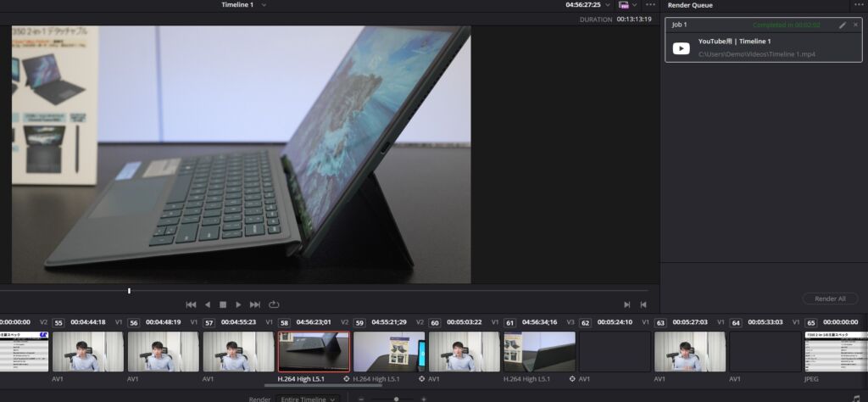Click clip number badge 58
Screen dimensions: 868x402
[284, 323]
